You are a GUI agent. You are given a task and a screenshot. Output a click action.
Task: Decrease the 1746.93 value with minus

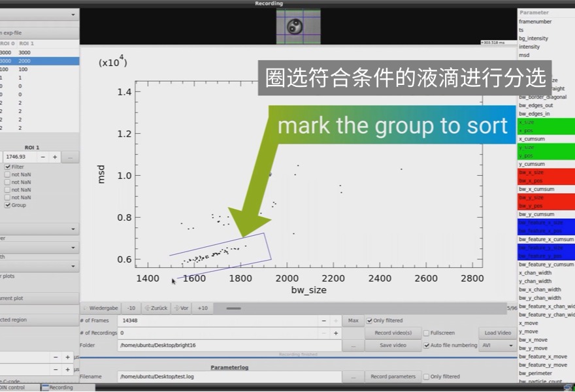(43, 157)
